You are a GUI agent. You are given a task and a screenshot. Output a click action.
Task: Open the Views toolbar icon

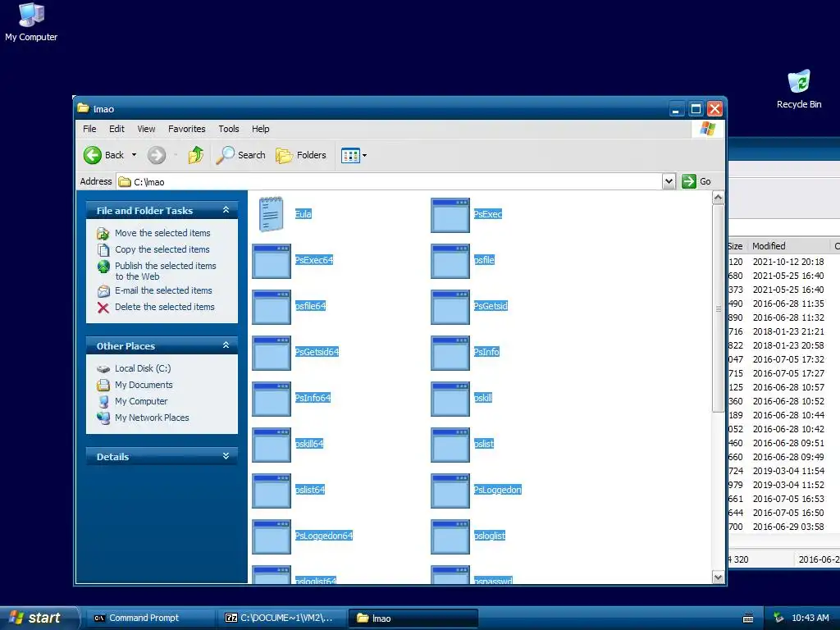[x=350, y=155]
